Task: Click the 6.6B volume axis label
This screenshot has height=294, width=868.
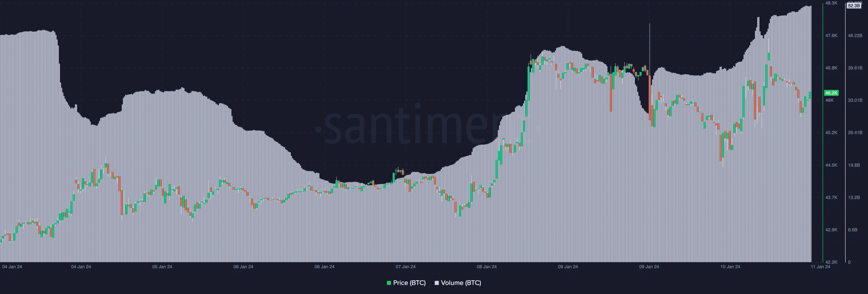Action: pyautogui.click(x=853, y=230)
